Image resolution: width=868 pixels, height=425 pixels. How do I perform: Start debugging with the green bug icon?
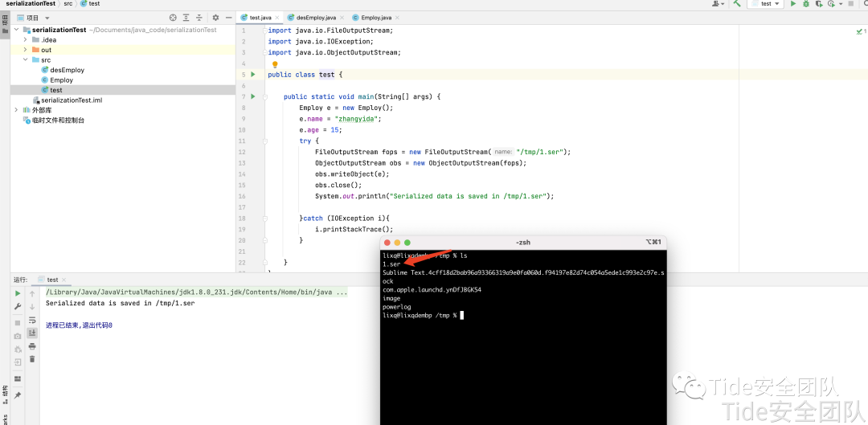pyautogui.click(x=806, y=3)
